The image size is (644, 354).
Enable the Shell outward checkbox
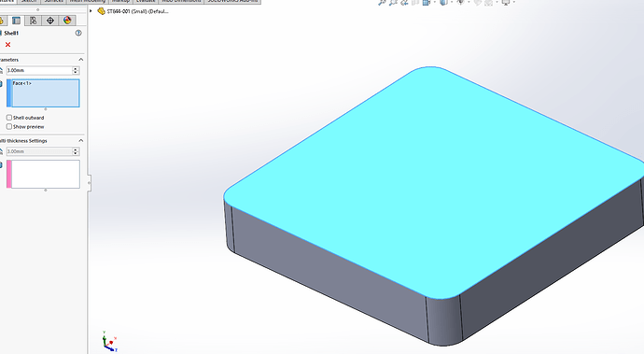tap(9, 118)
